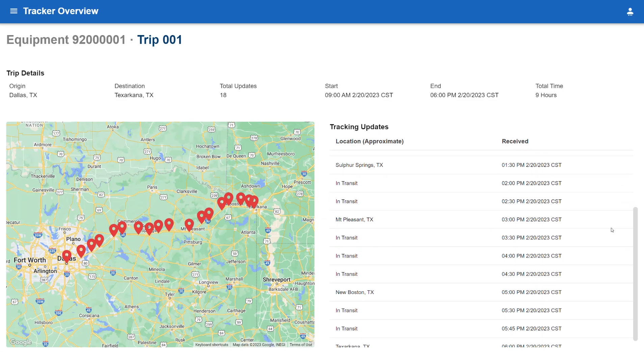
Task: Click the Tracker Overview header title
Action: point(61,11)
